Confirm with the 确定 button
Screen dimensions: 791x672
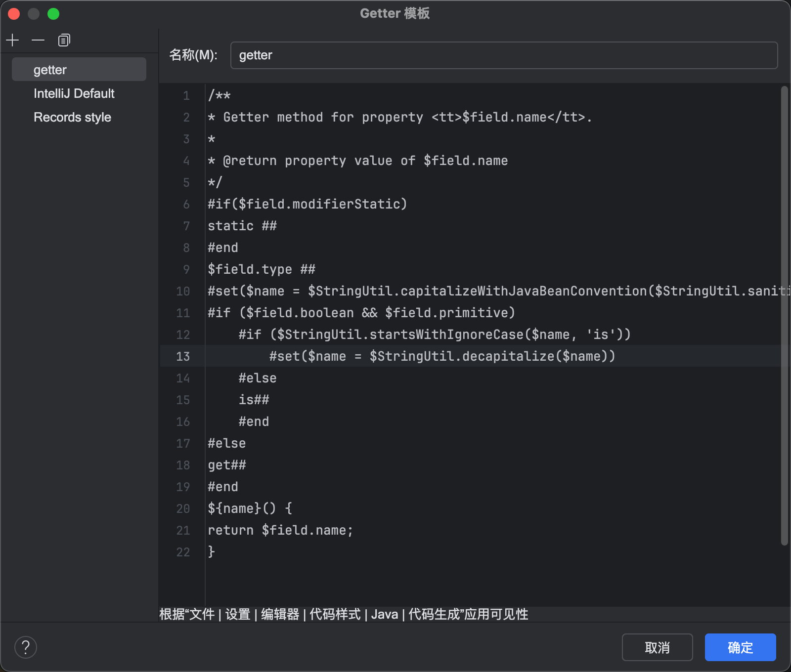click(x=740, y=647)
